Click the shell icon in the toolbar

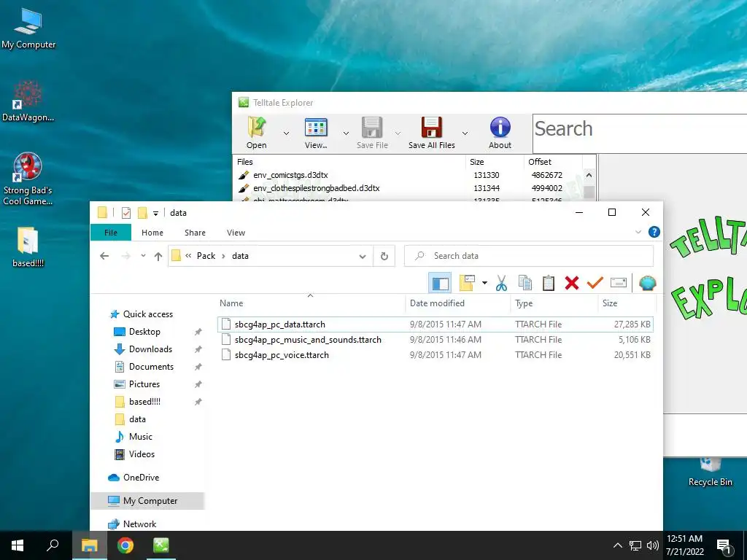648,284
